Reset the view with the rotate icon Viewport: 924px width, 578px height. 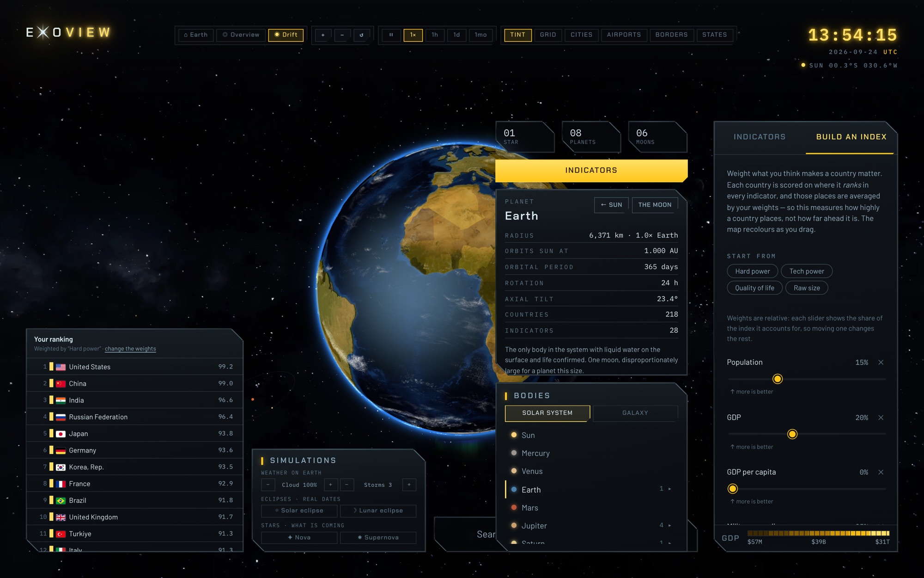tap(361, 35)
